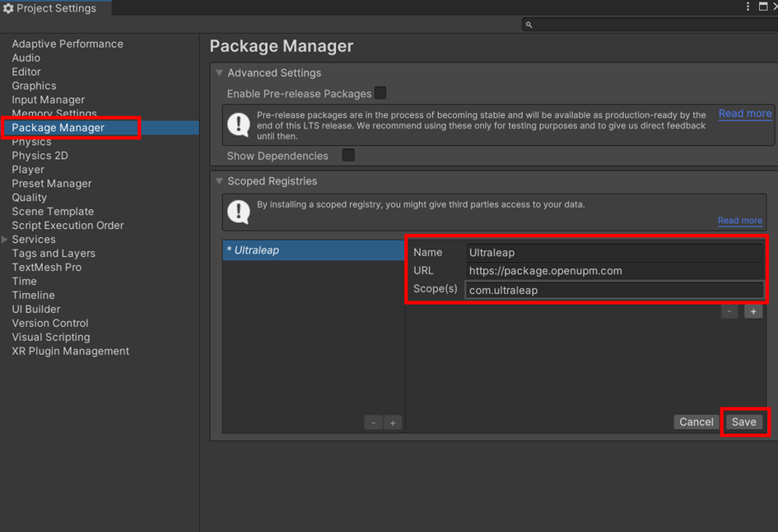Open Read more link for pre-release packages
This screenshot has height=532, width=778.
pos(745,114)
